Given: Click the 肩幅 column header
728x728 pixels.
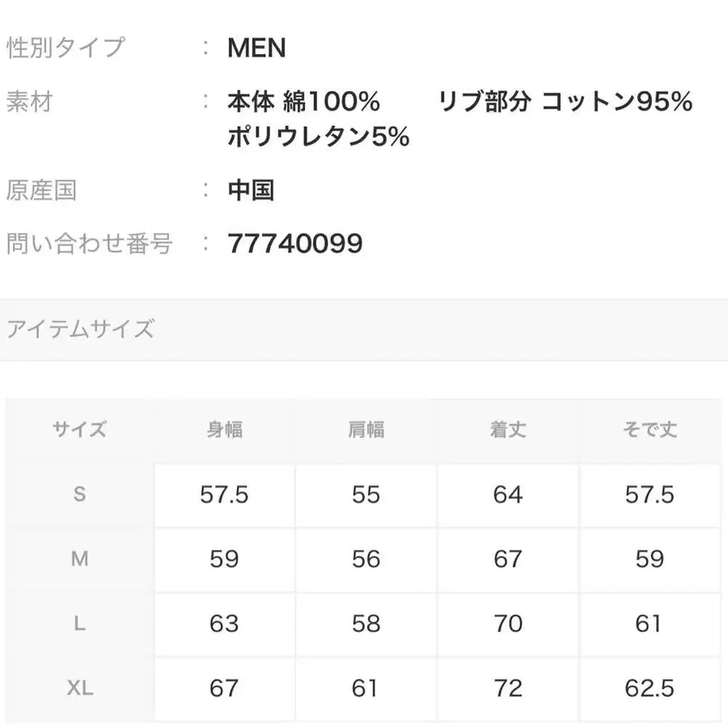Looking at the screenshot, I should click(366, 430).
